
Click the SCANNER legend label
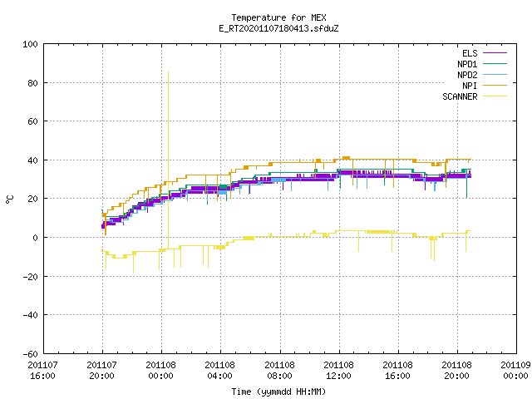[x=460, y=96]
